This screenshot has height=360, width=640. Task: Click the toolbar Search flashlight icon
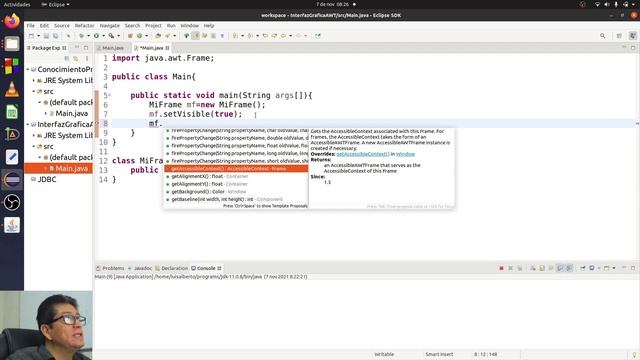coord(167,36)
